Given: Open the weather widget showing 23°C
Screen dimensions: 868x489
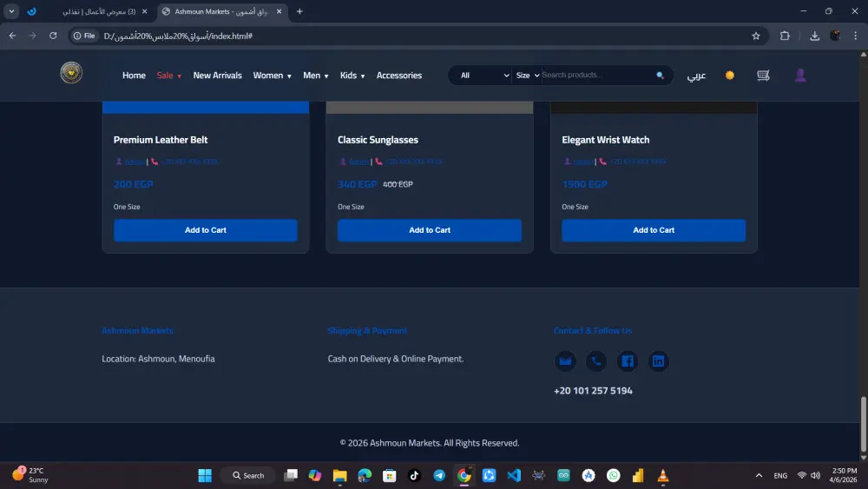Looking at the screenshot, I should (30, 475).
